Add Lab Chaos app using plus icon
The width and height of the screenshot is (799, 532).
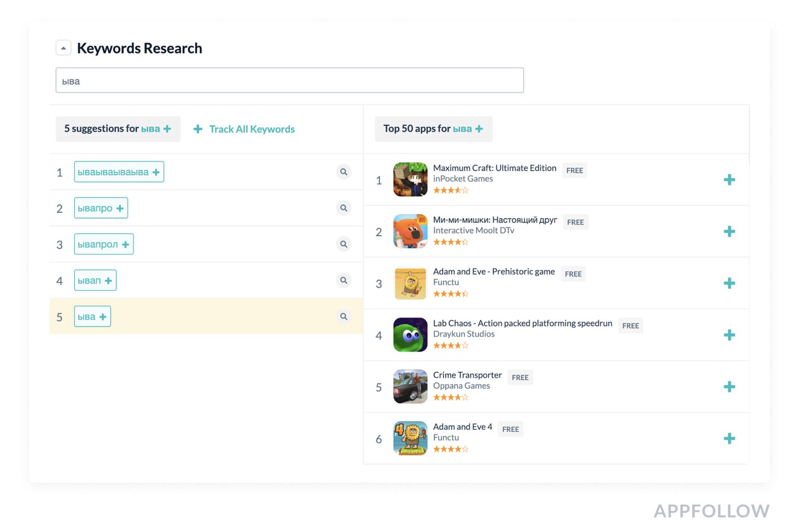coord(729,335)
